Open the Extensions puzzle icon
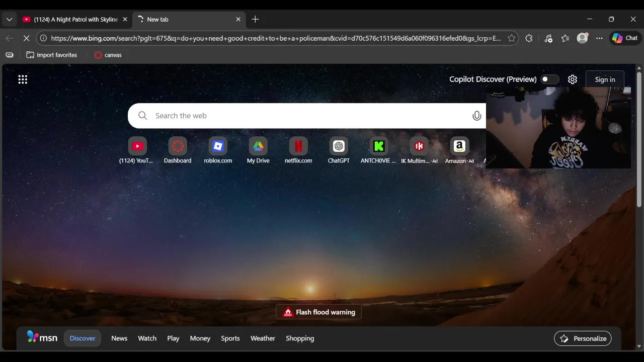 [x=529, y=38]
